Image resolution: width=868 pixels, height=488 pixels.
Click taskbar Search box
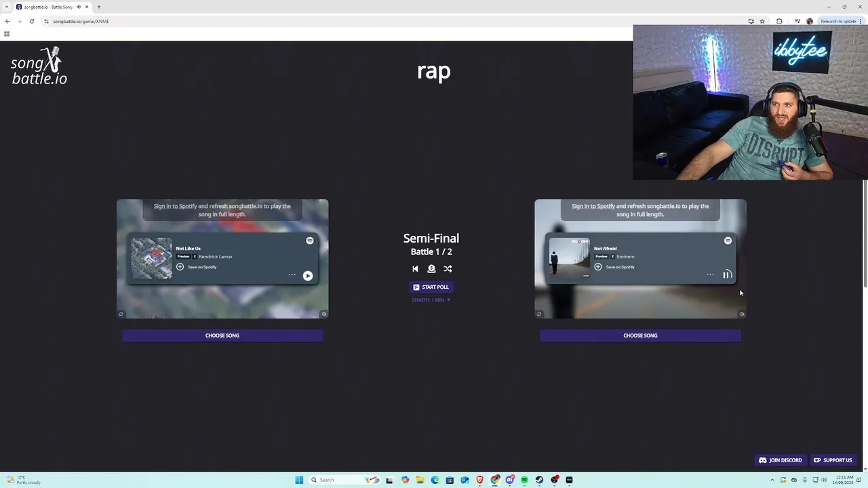[344, 480]
